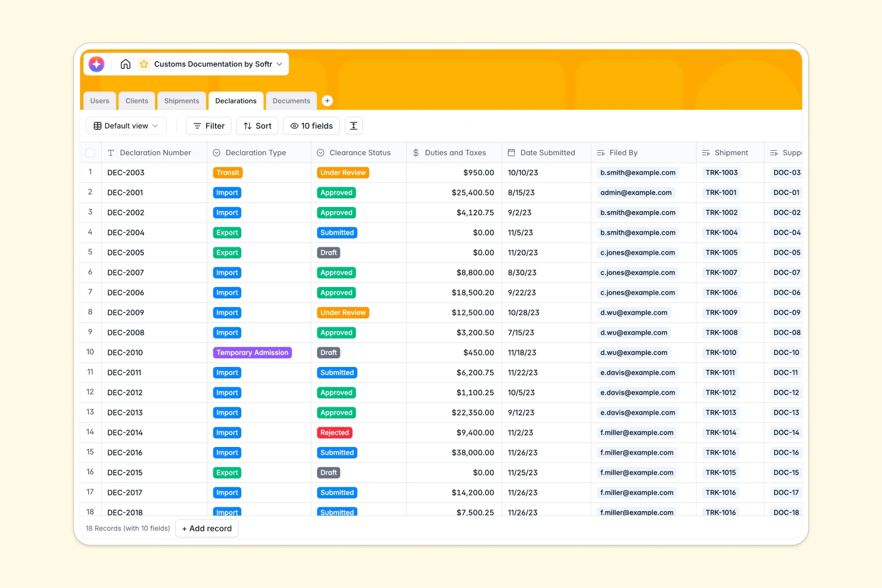
Task: Click Temporary Admission tag for DEC-2010
Action: [252, 353]
